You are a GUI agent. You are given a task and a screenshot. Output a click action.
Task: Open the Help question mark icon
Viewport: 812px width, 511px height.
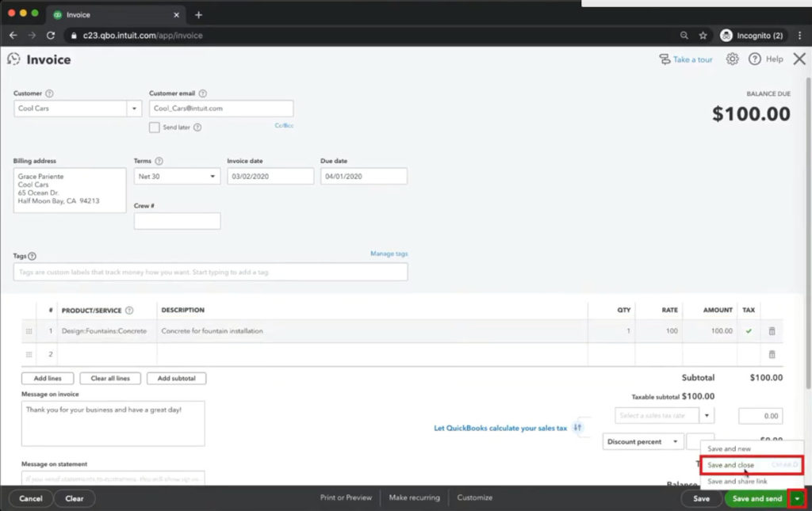pos(755,59)
